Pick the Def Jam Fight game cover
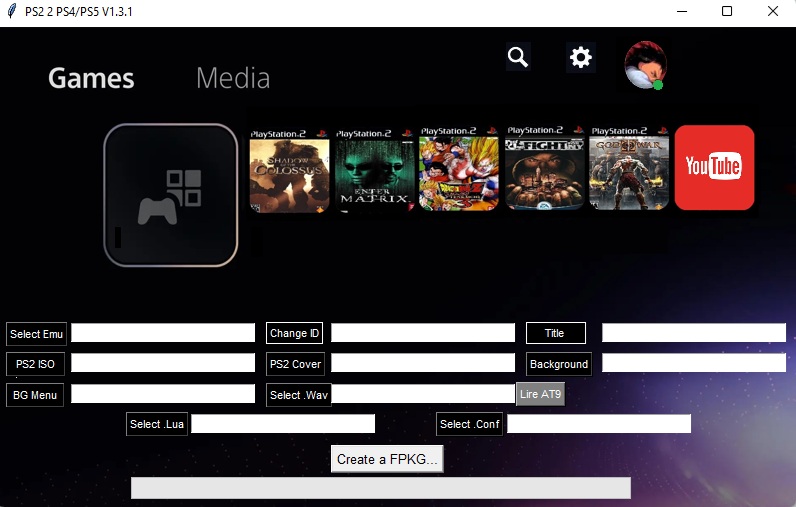Image resolution: width=796 pixels, height=507 pixels. pos(545,168)
